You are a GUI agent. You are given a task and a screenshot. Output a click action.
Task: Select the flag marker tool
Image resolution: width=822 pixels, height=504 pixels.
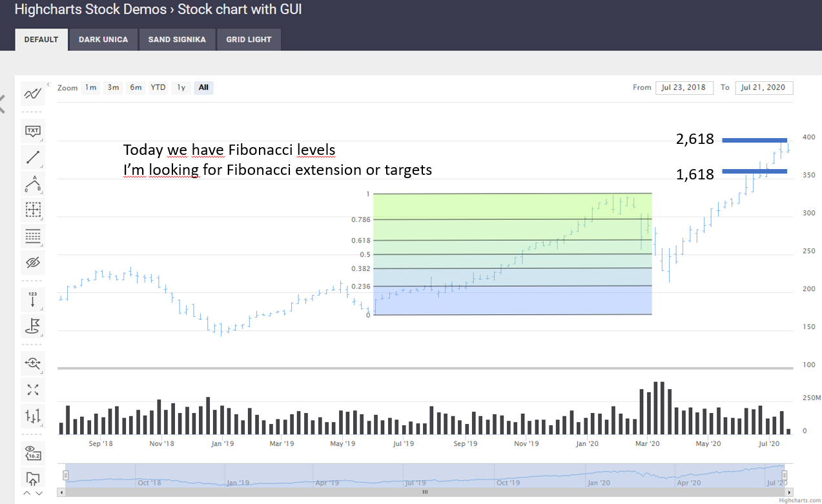(x=33, y=325)
